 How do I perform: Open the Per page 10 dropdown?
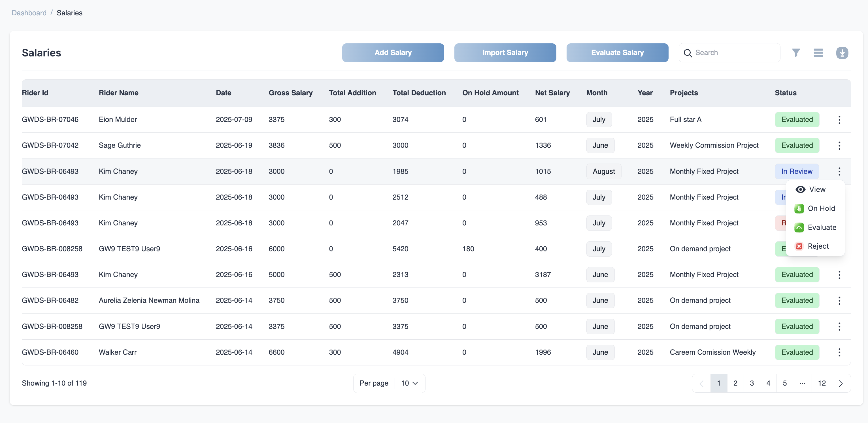tap(409, 383)
